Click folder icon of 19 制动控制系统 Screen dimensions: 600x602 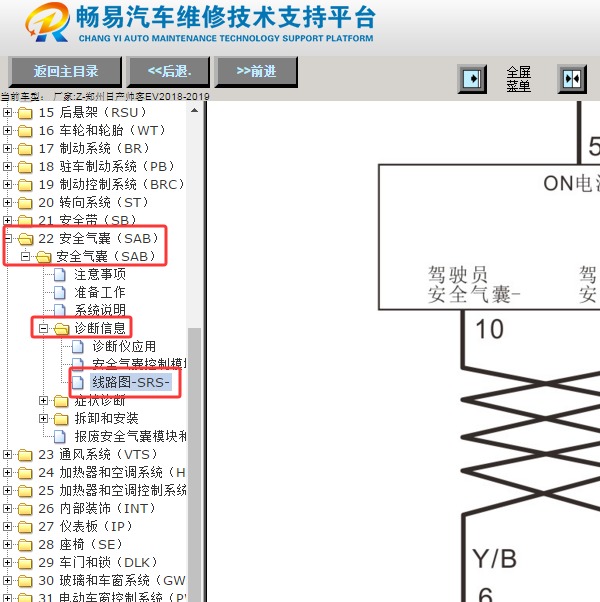[25, 185]
